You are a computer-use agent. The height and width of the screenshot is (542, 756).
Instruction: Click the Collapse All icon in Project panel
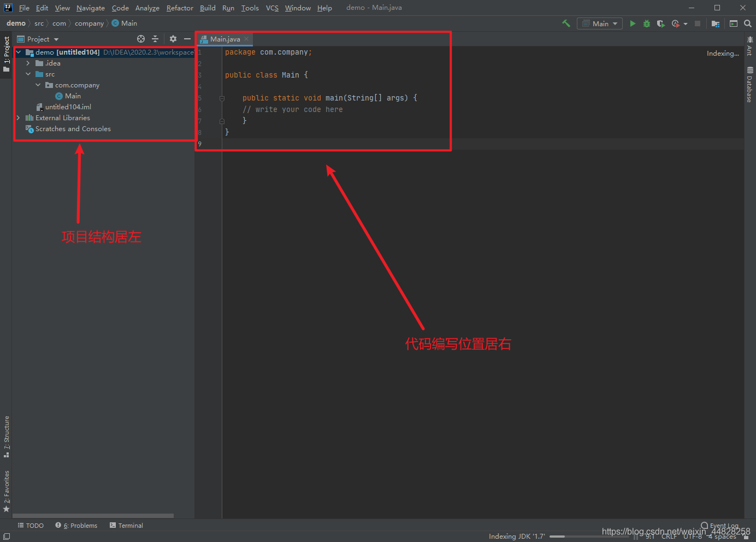[x=155, y=39]
